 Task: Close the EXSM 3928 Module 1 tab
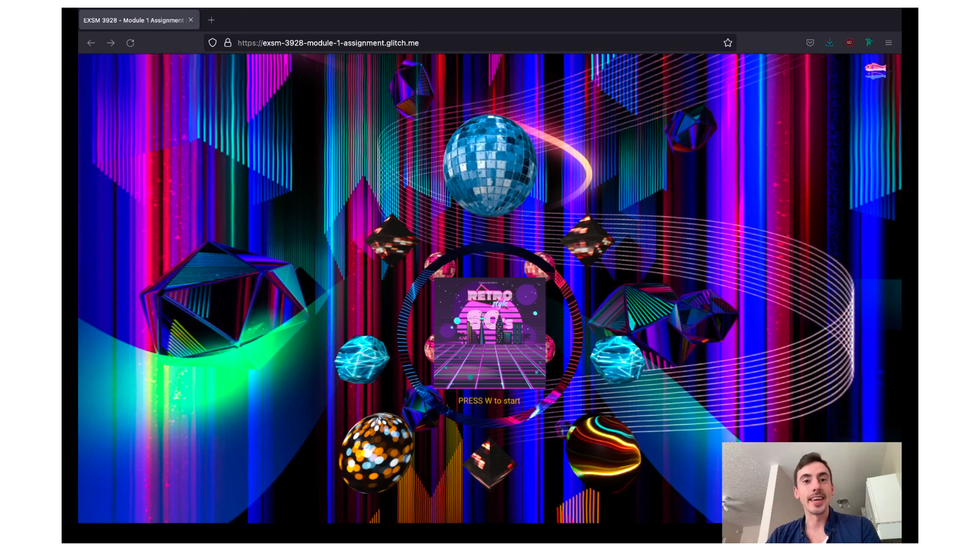[191, 20]
